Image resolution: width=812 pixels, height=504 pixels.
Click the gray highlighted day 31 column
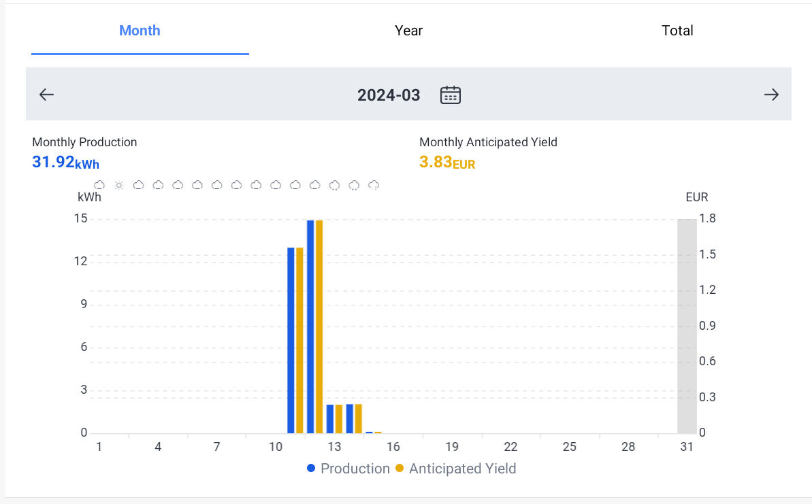(x=687, y=326)
